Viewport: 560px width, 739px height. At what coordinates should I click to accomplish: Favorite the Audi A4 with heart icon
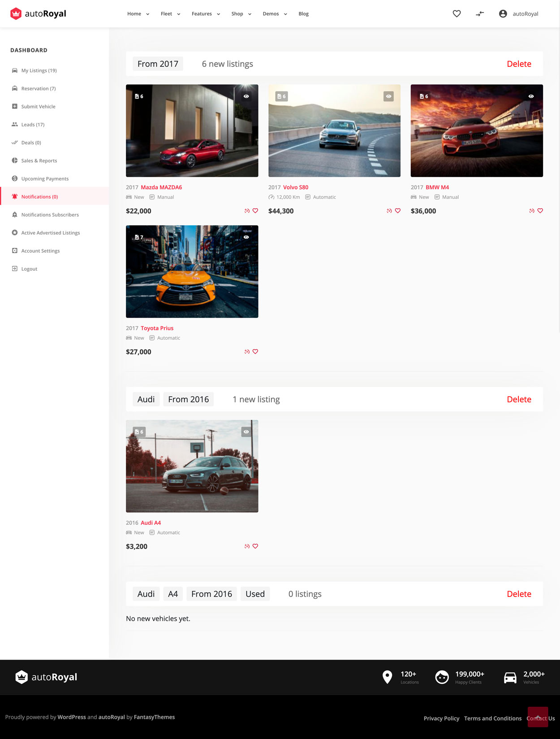[255, 546]
